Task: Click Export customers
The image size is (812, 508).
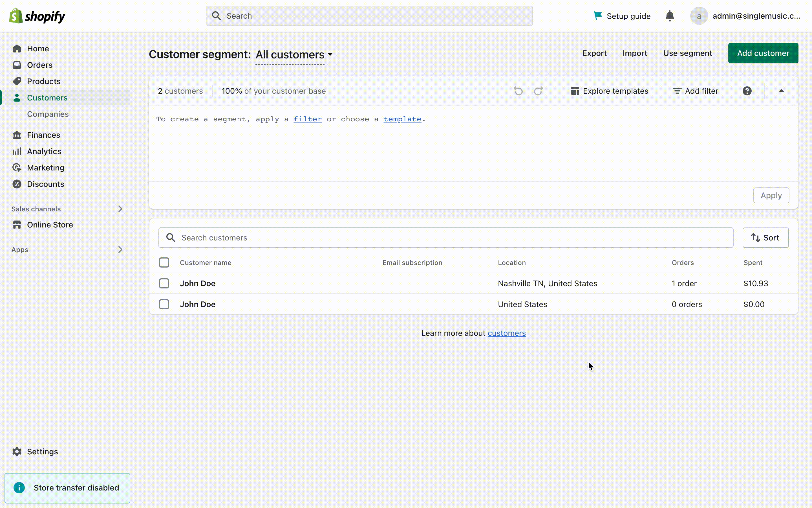Action: (594, 53)
